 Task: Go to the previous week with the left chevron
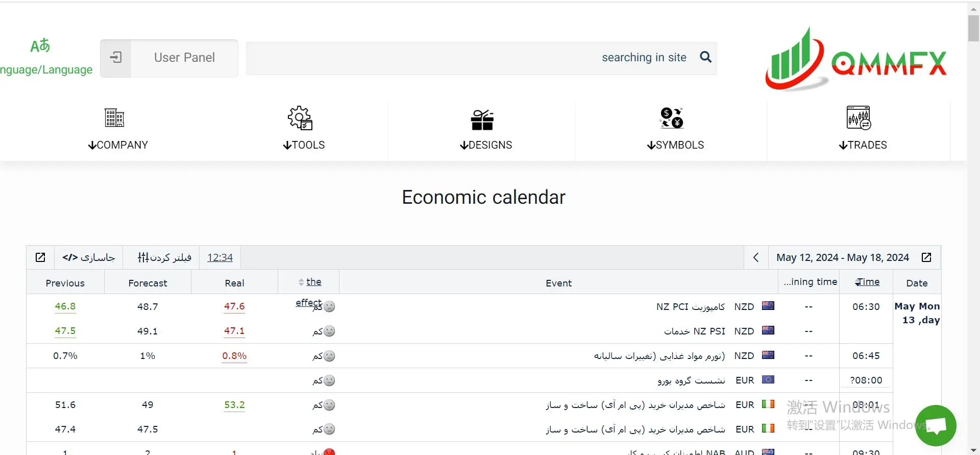(756, 257)
